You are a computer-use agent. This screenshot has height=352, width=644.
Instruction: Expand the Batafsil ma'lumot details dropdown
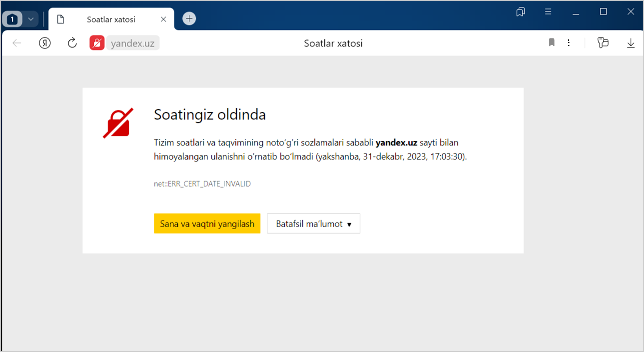pos(313,224)
